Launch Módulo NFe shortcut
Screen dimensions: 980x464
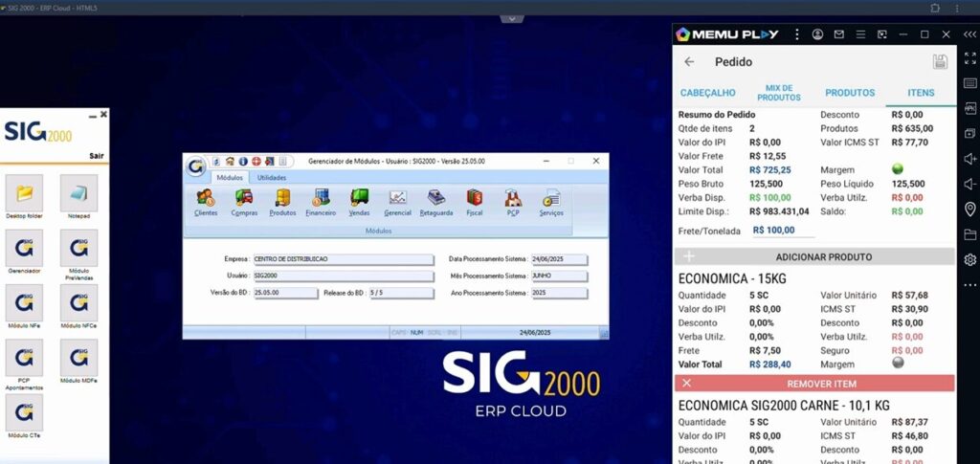pyautogui.click(x=24, y=307)
